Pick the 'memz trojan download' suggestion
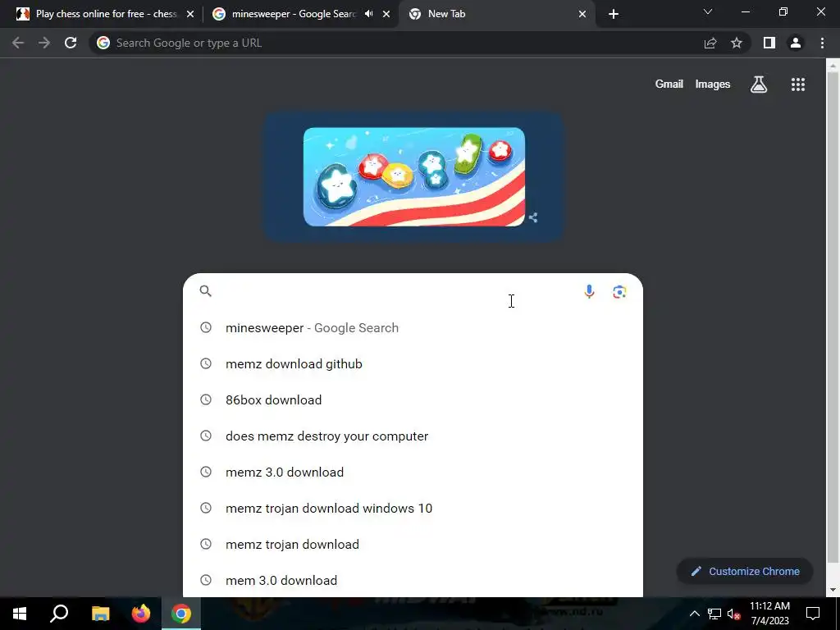 pos(413,545)
